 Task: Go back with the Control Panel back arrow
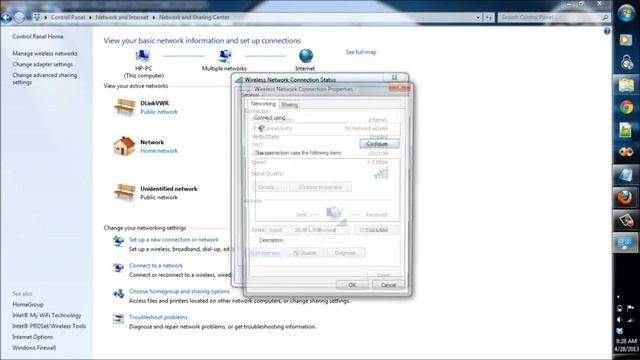6,18
